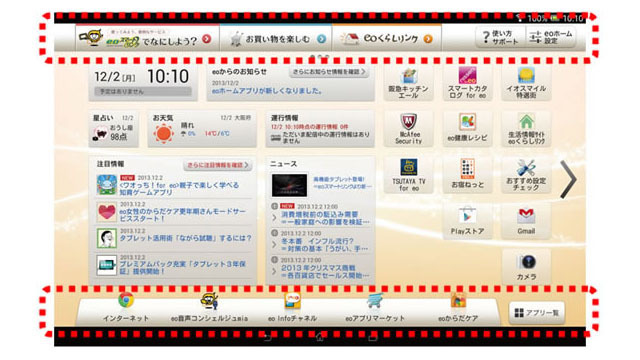The width and height of the screenshot is (640, 360).
Task: Open 2013年クリスマス商戦 news item
Action: [324, 271]
